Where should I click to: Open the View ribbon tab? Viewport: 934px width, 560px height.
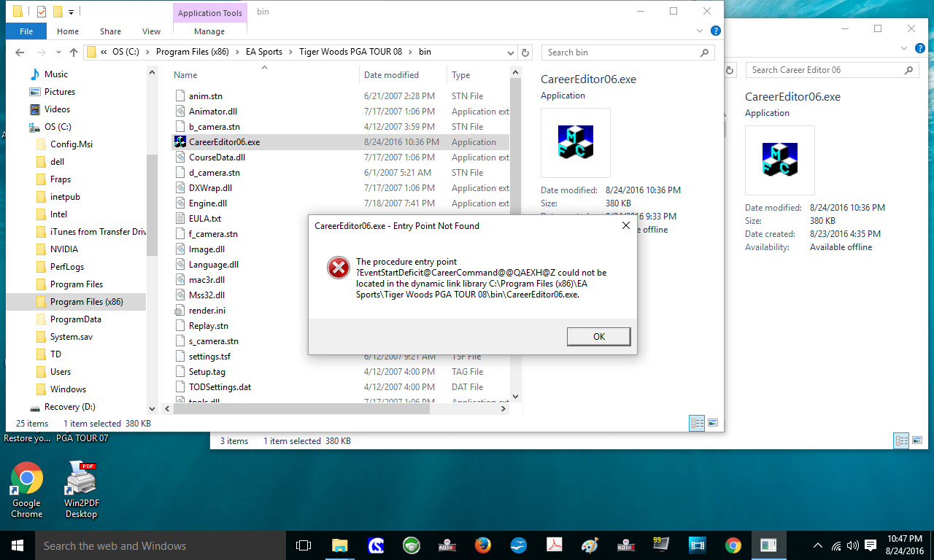152,31
